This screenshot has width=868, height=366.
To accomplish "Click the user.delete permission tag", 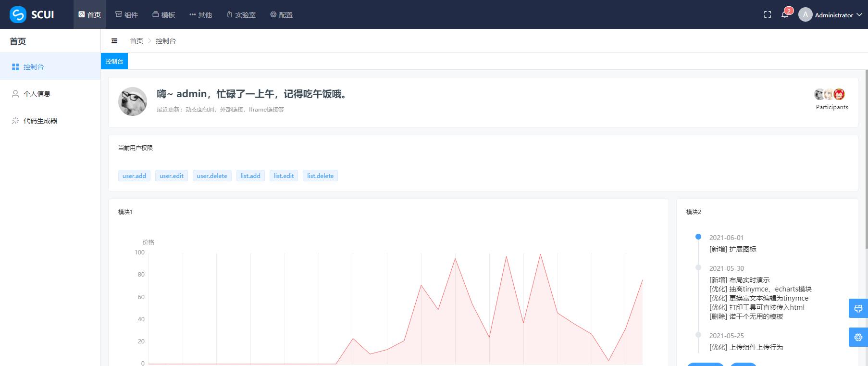I will pos(212,176).
